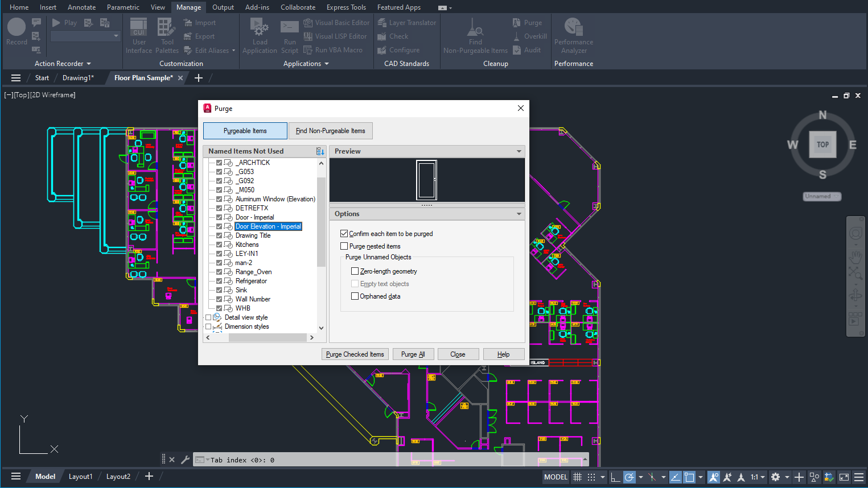Open the Tool Palettes

pos(166,34)
